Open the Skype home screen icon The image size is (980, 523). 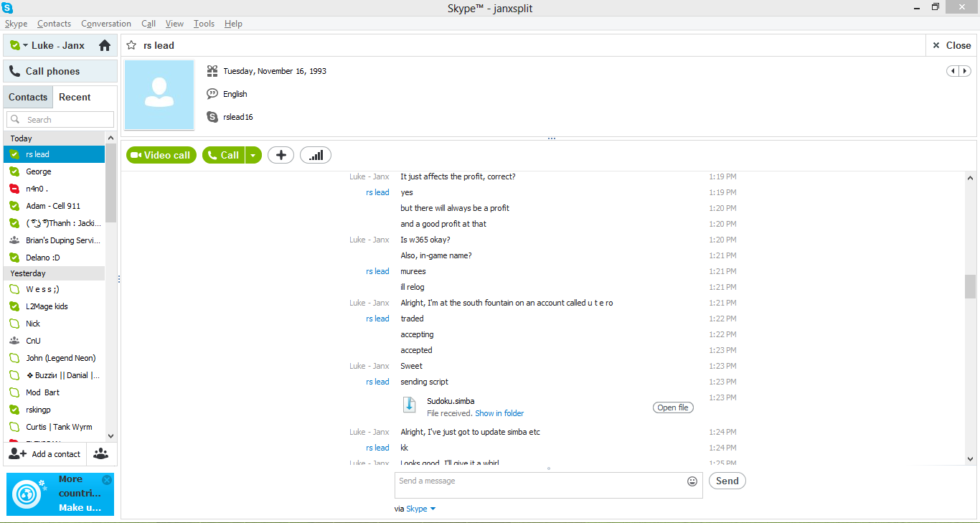[105, 45]
